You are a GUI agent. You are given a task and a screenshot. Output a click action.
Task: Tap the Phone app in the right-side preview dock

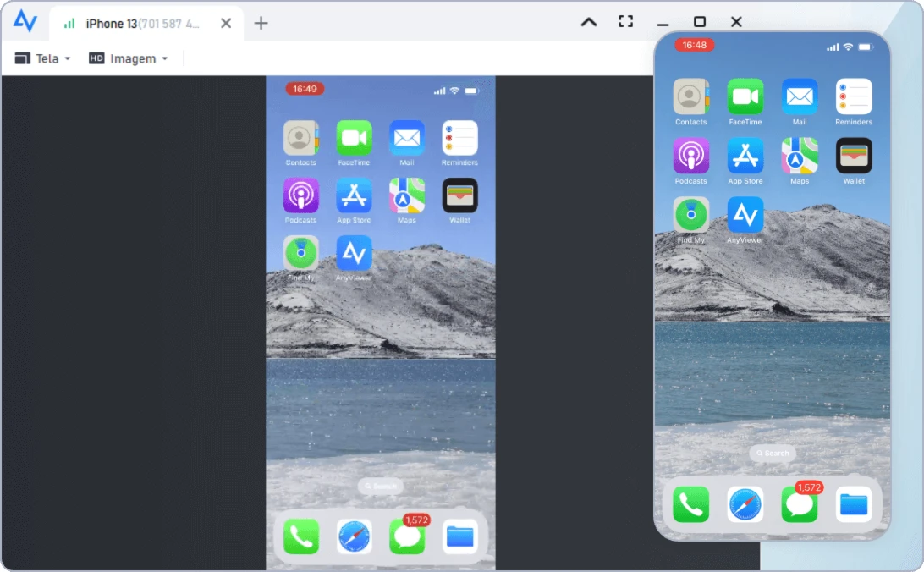point(690,504)
